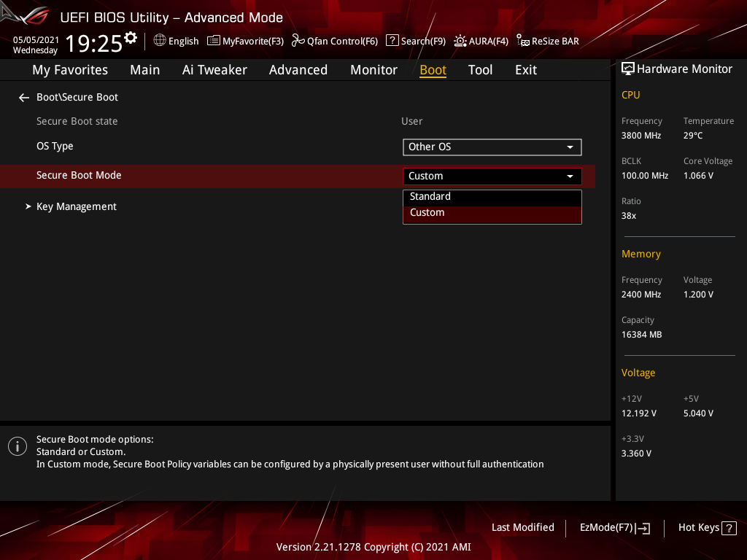Click the Secure Boot Mode dropdown arrow
Screen dimensions: 747x560
pyautogui.click(x=570, y=176)
